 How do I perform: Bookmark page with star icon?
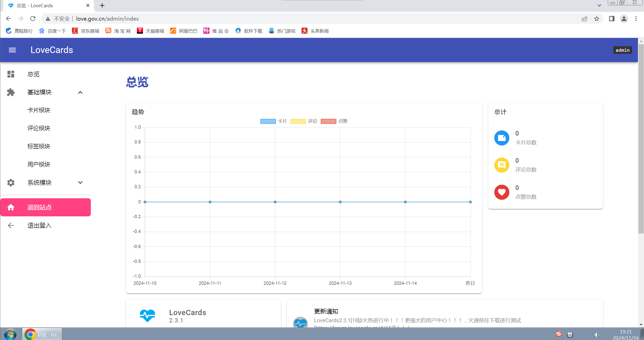(x=596, y=19)
